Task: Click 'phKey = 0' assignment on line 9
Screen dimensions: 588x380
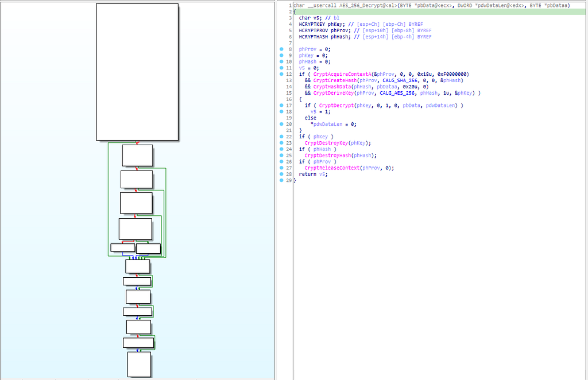Action: click(313, 56)
